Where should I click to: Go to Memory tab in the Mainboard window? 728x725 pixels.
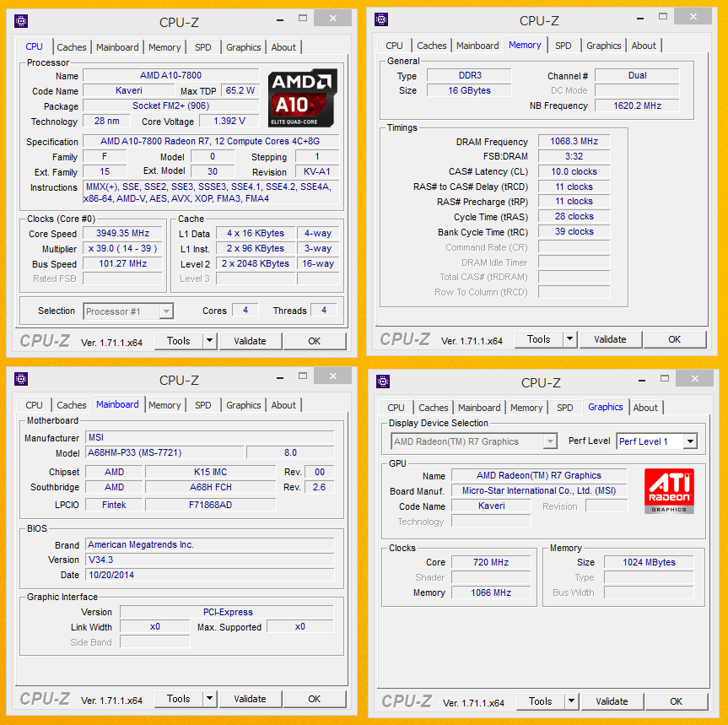click(x=164, y=405)
